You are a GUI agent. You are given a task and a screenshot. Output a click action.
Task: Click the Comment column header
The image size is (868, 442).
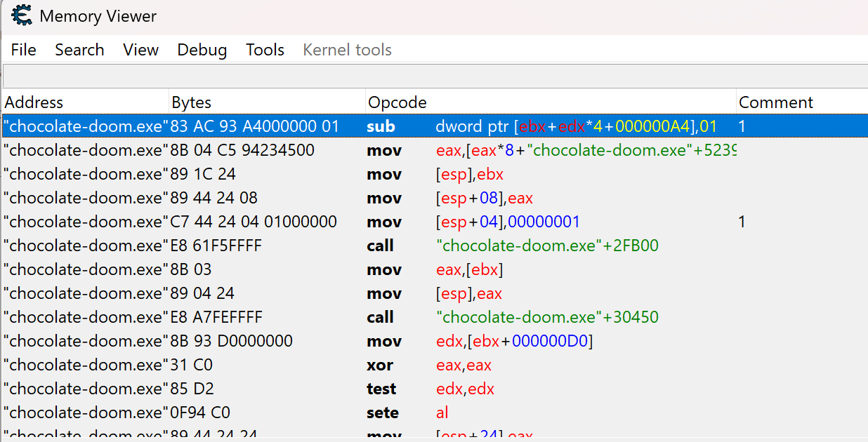click(802, 102)
